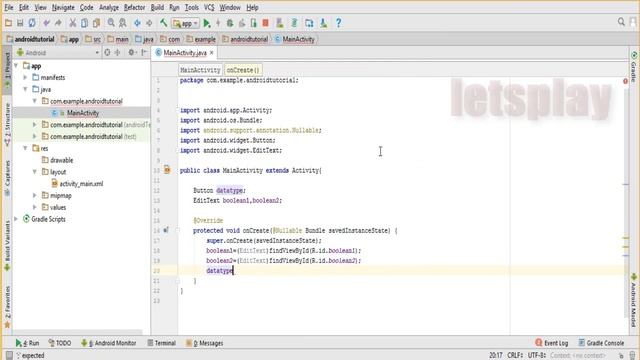Screen dimensions: 640x360
Task: Click the Help question mark icon
Action: point(338,23)
